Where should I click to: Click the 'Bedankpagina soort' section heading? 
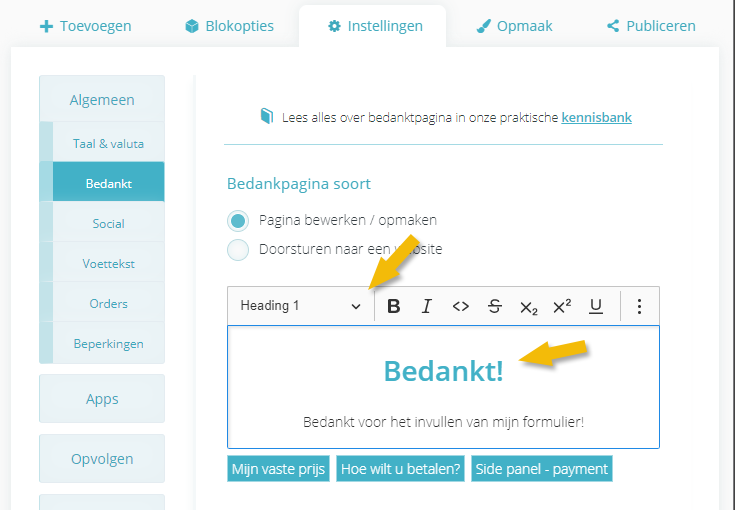point(299,184)
